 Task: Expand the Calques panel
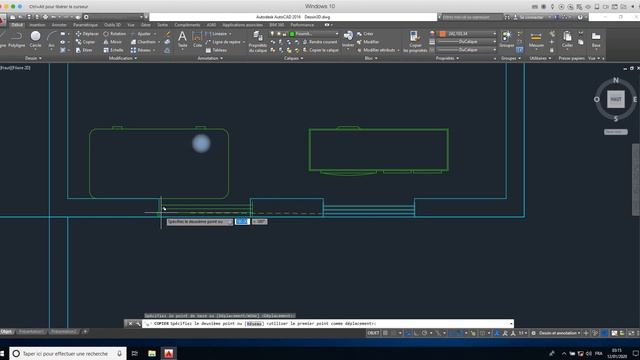[293, 58]
